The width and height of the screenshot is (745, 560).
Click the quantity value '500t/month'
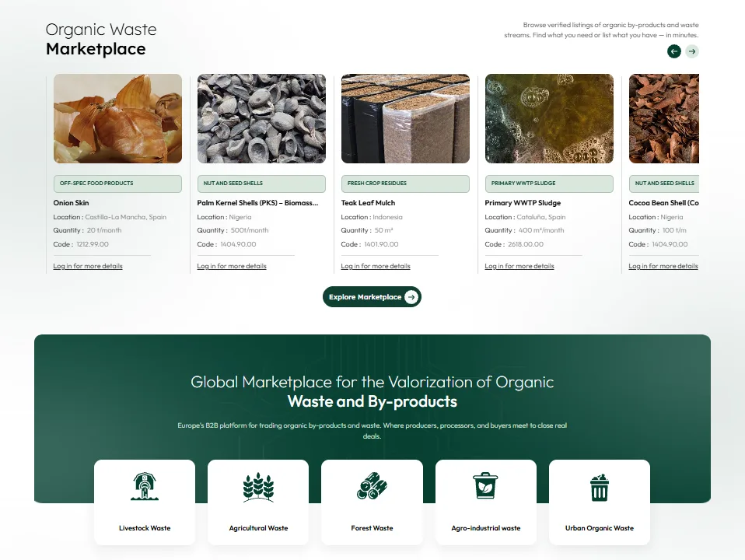(x=250, y=230)
